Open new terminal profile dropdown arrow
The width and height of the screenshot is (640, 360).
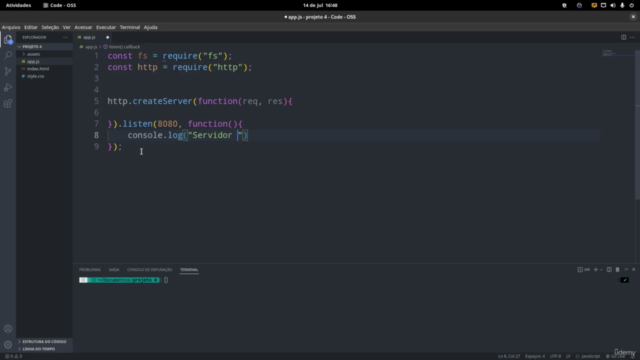[x=601, y=269]
